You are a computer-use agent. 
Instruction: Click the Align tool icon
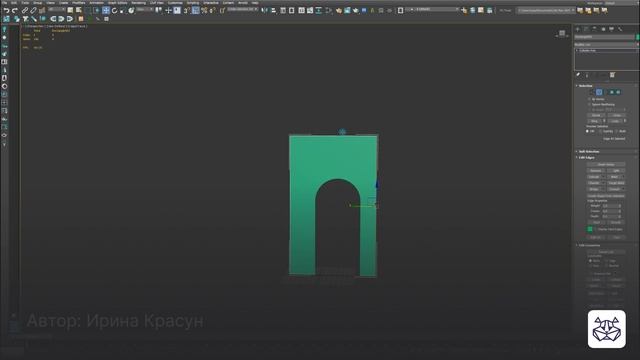click(273, 10)
